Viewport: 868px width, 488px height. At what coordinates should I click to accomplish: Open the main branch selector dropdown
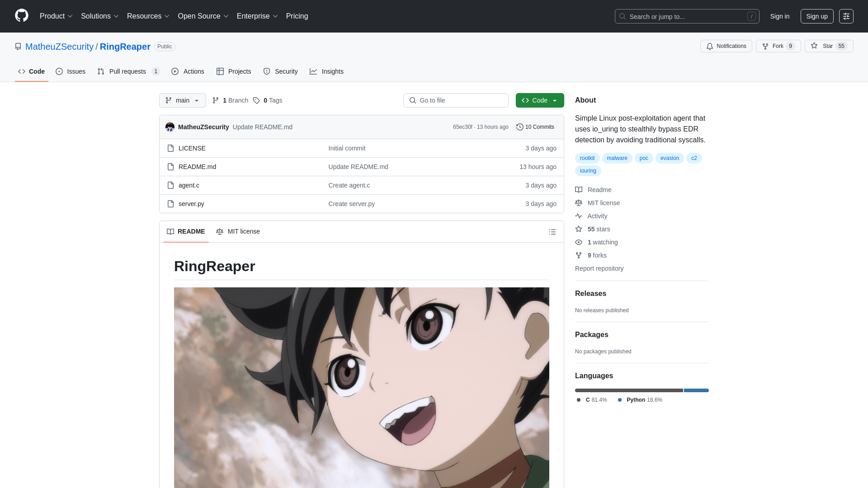[183, 100]
